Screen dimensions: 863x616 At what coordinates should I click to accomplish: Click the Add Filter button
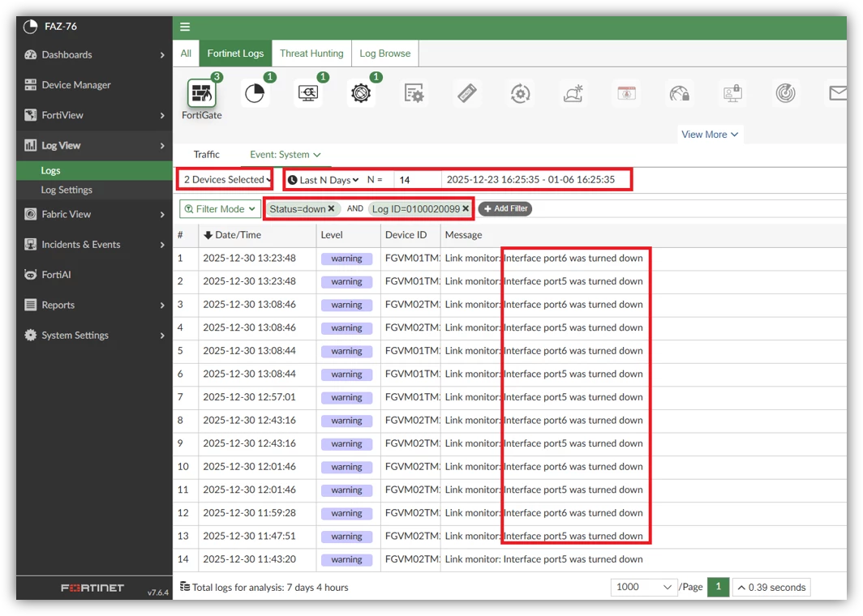pyautogui.click(x=505, y=208)
